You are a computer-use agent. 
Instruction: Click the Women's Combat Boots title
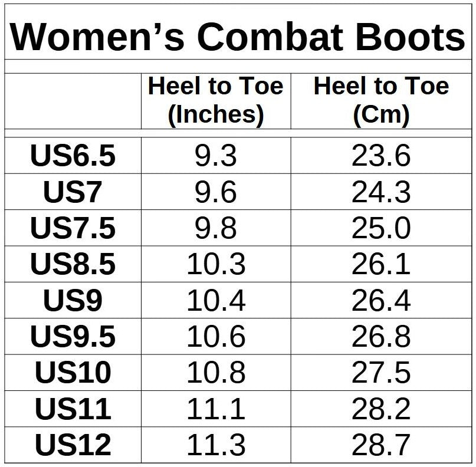tap(238, 37)
